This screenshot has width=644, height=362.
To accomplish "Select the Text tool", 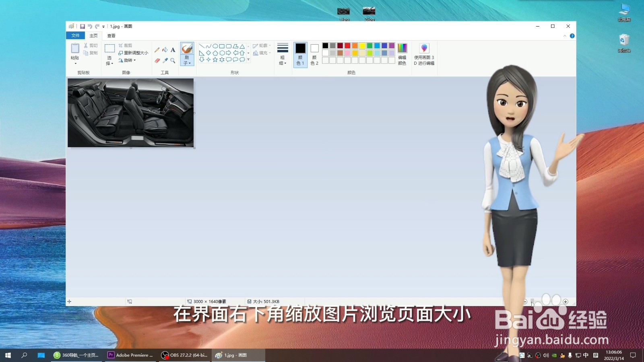I will tap(173, 50).
